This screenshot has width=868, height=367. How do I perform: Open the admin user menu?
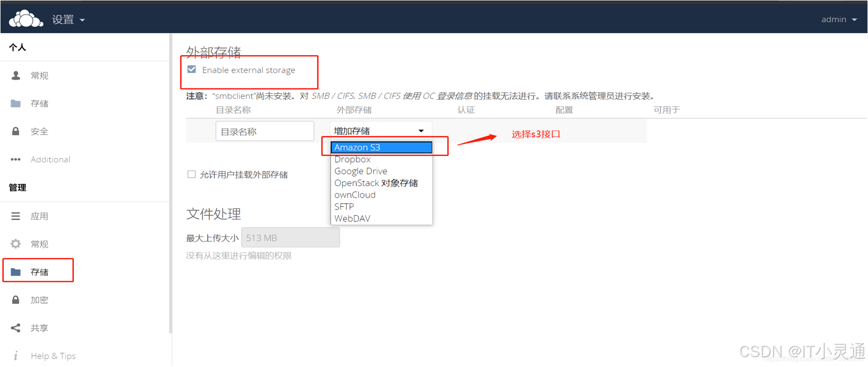[x=839, y=20]
